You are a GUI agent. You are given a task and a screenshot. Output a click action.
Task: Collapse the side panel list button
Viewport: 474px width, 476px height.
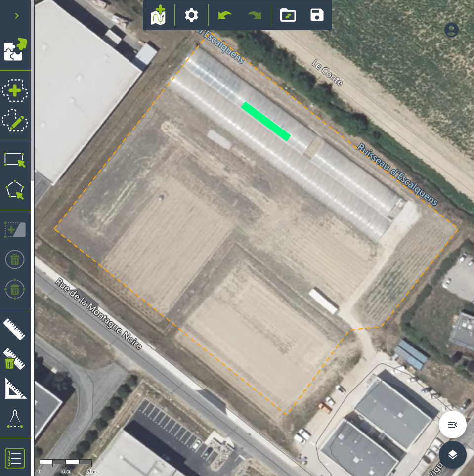452,425
